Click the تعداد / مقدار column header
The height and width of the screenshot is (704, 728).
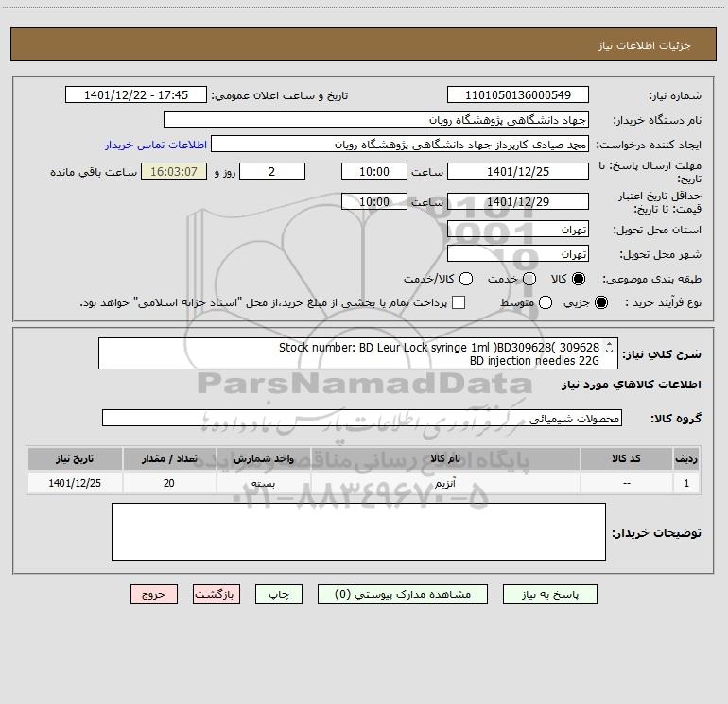[169, 458]
